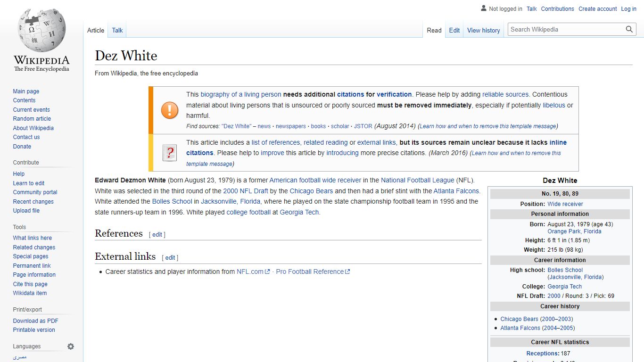Open Special pages link
Screen dimensions: 644x362
click(x=31, y=256)
